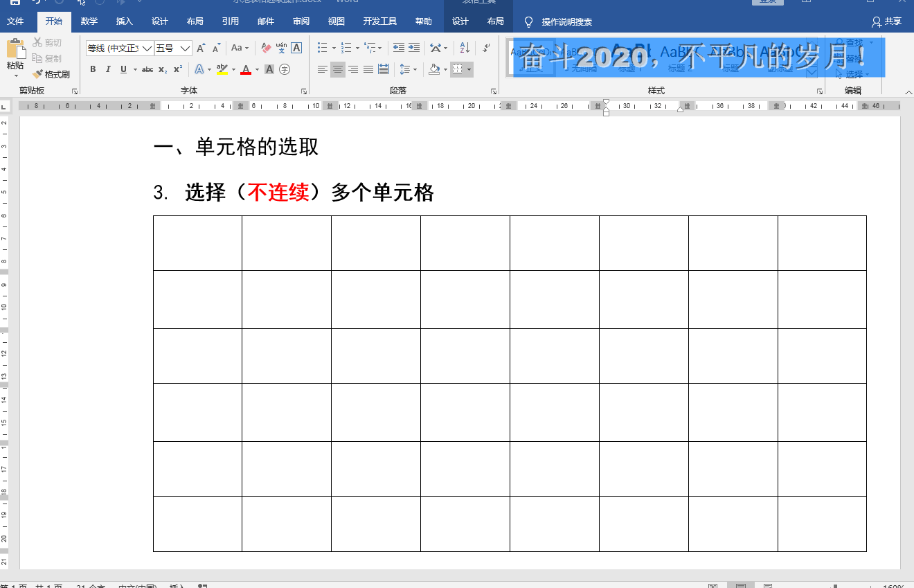
Task: Apply multilevel list icon
Action: [x=370, y=48]
